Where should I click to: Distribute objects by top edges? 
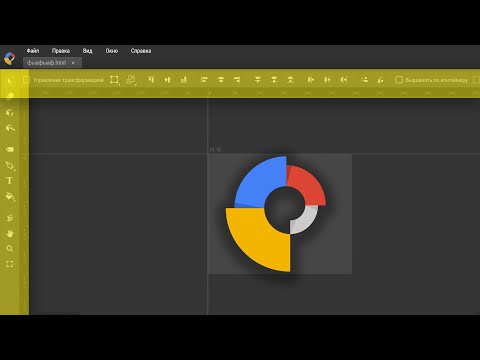coord(257,80)
